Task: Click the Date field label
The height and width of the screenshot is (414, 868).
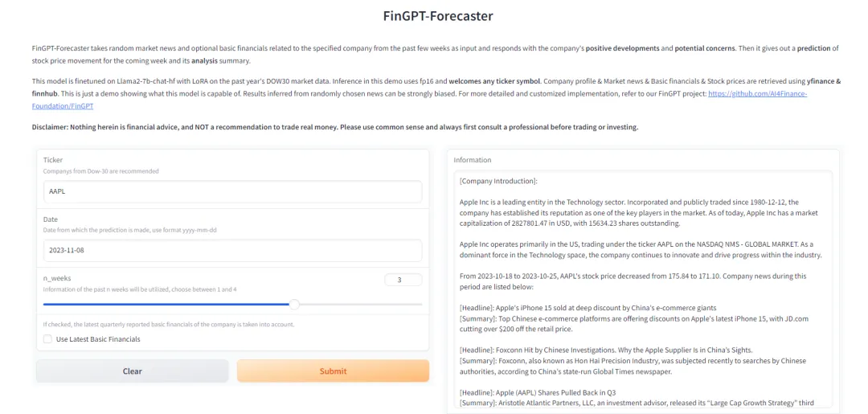Action: click(x=51, y=219)
